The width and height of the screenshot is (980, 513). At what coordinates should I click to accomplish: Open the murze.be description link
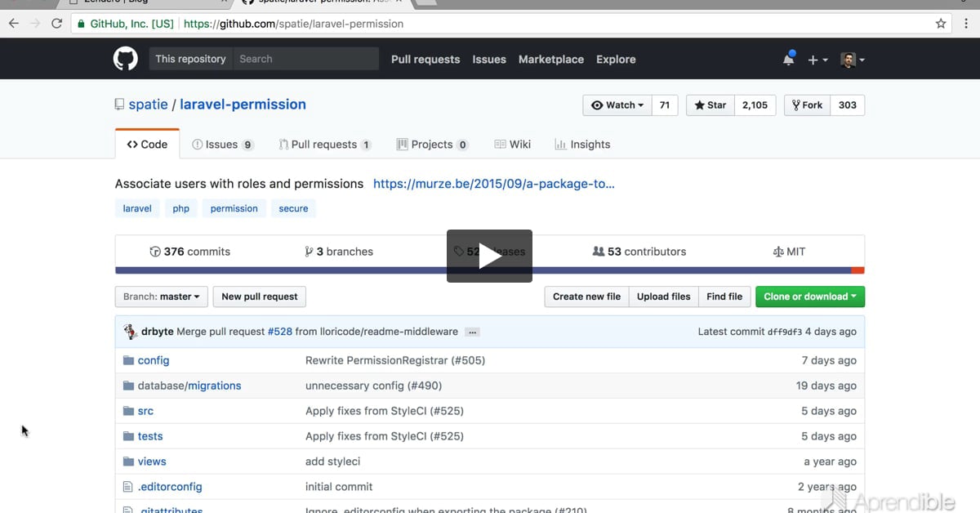point(494,184)
